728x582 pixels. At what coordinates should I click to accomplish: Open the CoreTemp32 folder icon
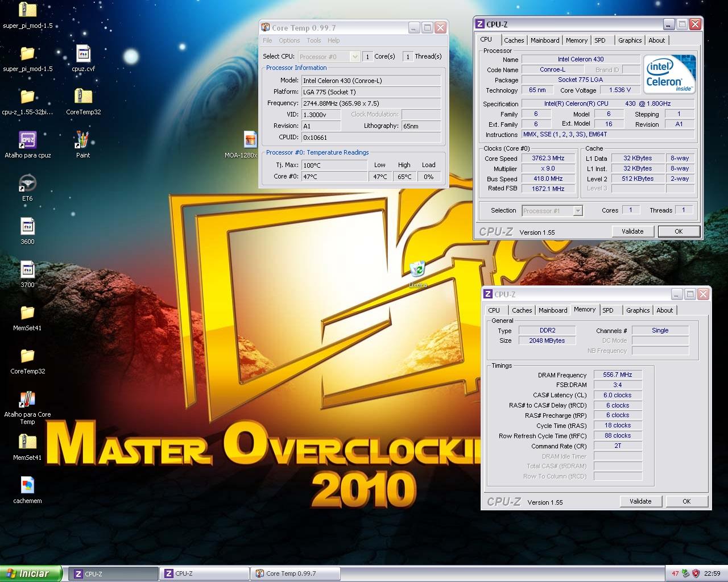[27, 356]
